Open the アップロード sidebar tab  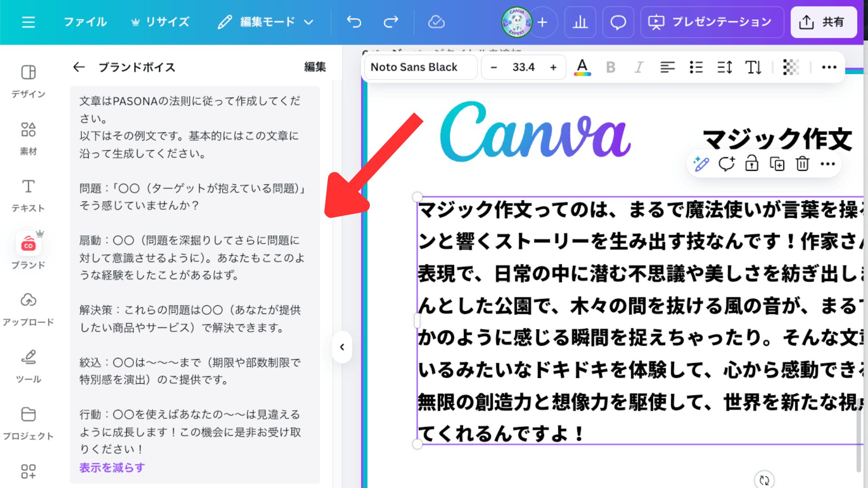(28, 310)
